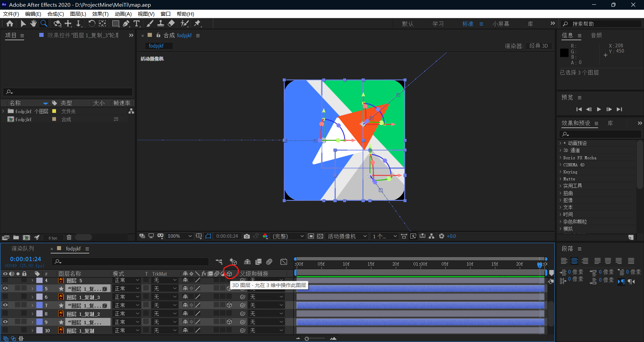644x342 pixels.
Task: Toggle visibility of layer 6
Action: (x=5, y=297)
